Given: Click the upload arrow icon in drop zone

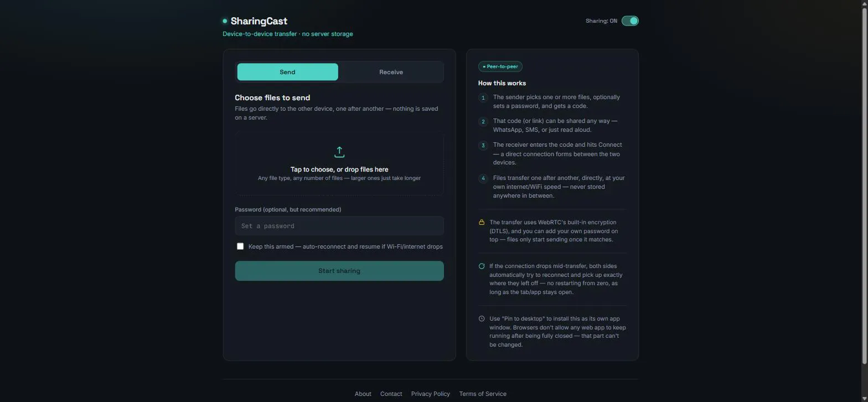Looking at the screenshot, I should pos(339,152).
